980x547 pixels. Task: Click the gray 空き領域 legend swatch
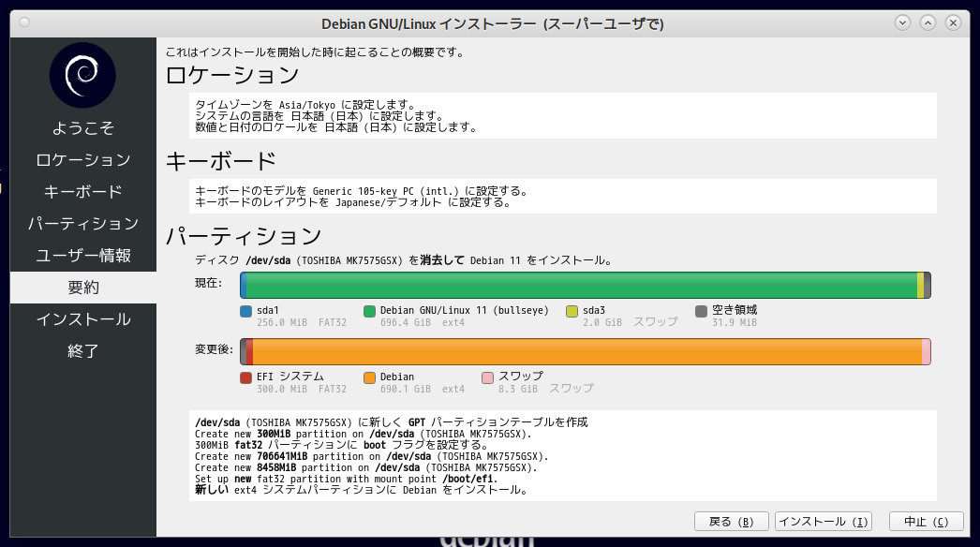(701, 311)
